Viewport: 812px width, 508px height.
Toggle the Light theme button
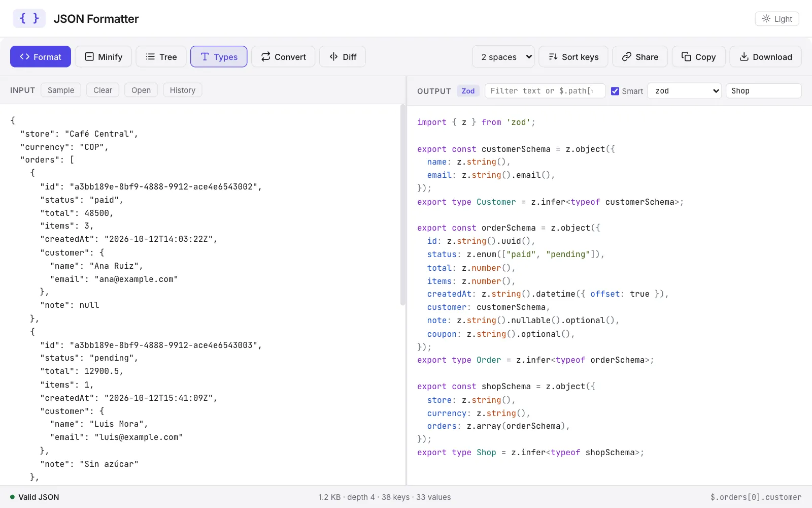point(777,19)
